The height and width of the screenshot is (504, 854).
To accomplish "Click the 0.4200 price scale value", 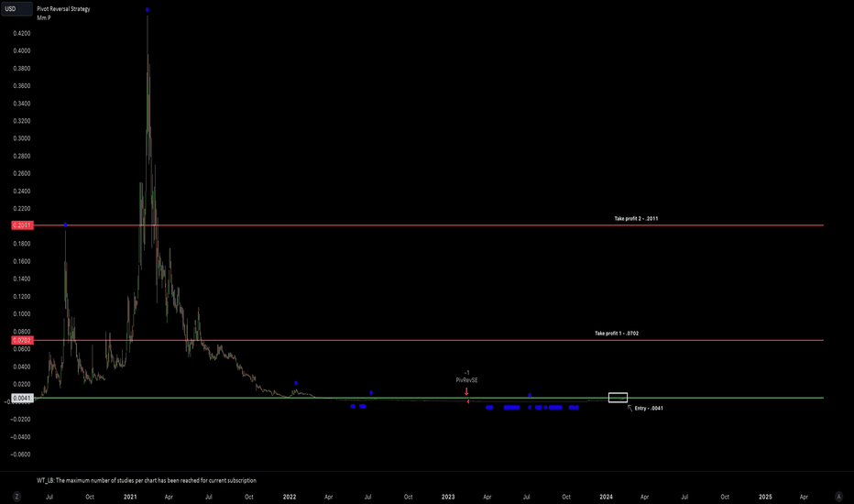I will pos(22,33).
